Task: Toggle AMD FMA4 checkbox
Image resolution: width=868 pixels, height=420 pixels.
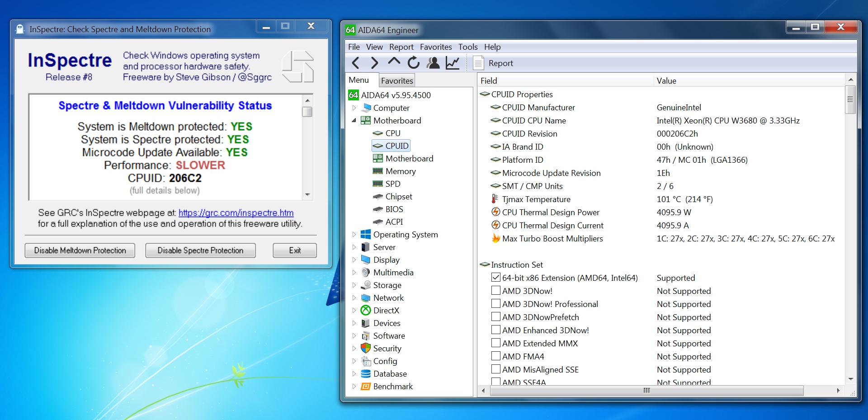Action: coord(496,356)
